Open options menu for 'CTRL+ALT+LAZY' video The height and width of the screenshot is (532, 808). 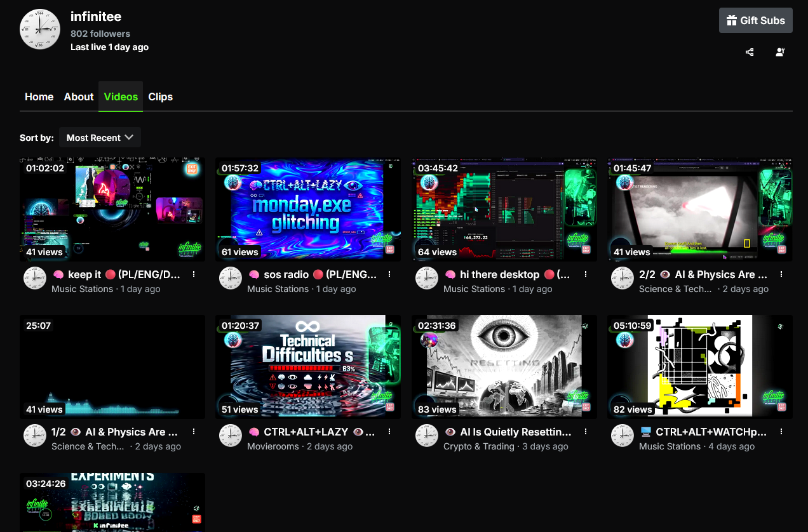click(389, 432)
